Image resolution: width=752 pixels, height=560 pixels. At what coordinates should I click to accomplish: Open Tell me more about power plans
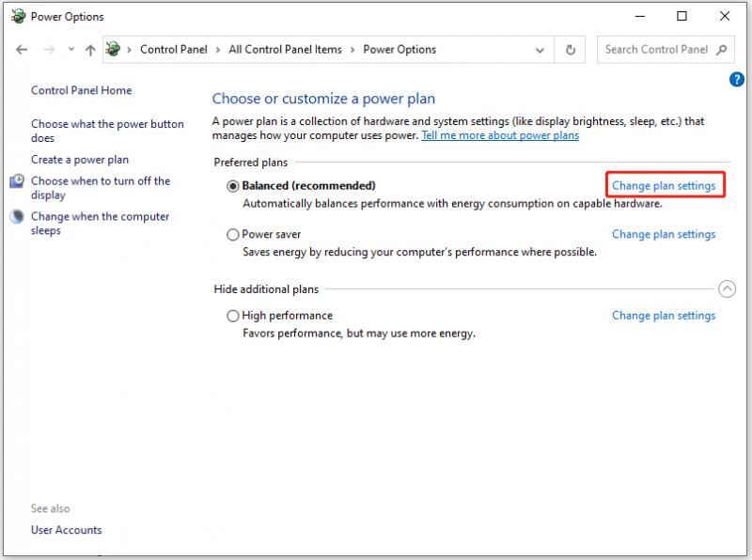[500, 135]
